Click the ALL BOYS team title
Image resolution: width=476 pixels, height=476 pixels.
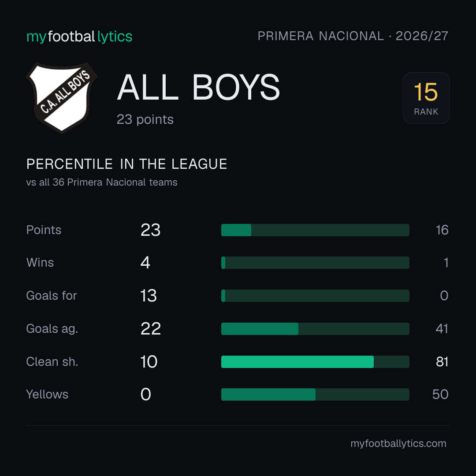click(198, 87)
